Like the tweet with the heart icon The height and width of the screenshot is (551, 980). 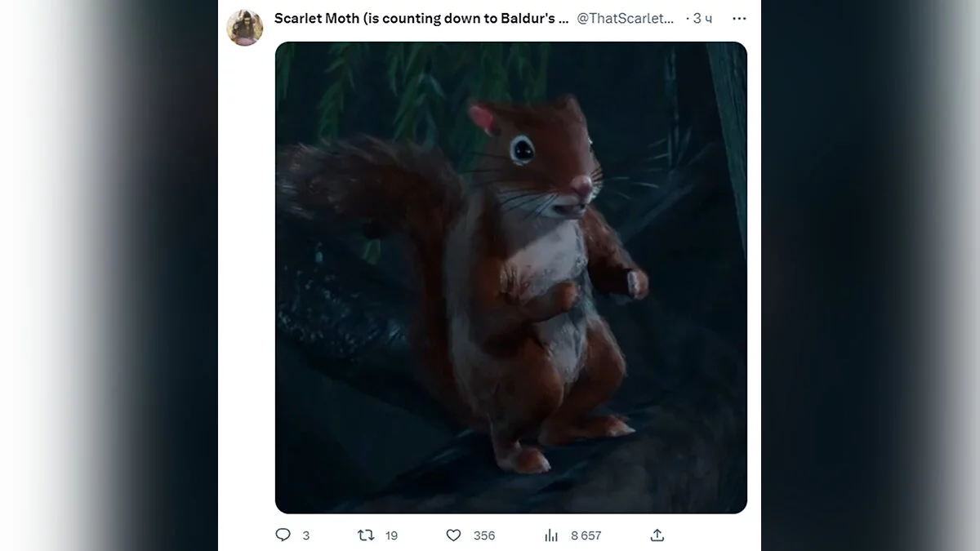(453, 535)
